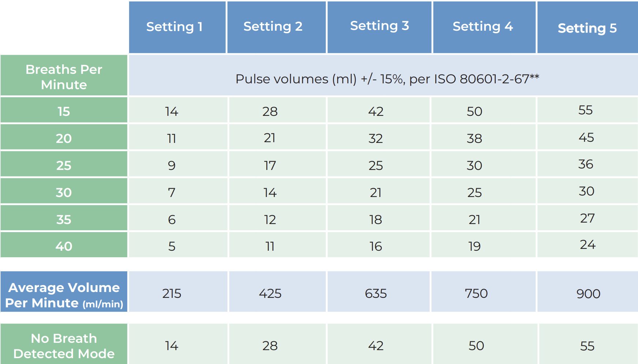
Task: Click average volume value 215
Action: pyautogui.click(x=172, y=293)
